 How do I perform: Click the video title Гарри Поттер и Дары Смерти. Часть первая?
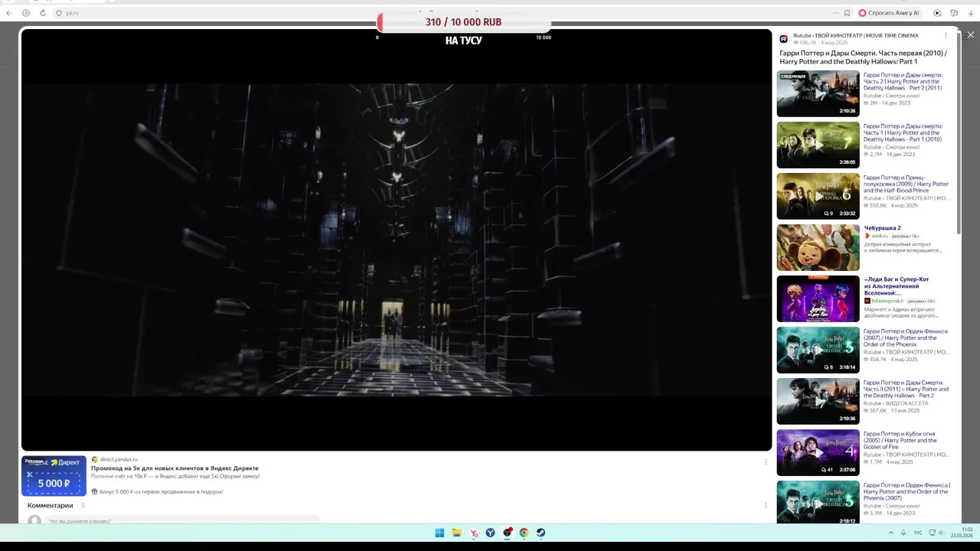tap(863, 57)
